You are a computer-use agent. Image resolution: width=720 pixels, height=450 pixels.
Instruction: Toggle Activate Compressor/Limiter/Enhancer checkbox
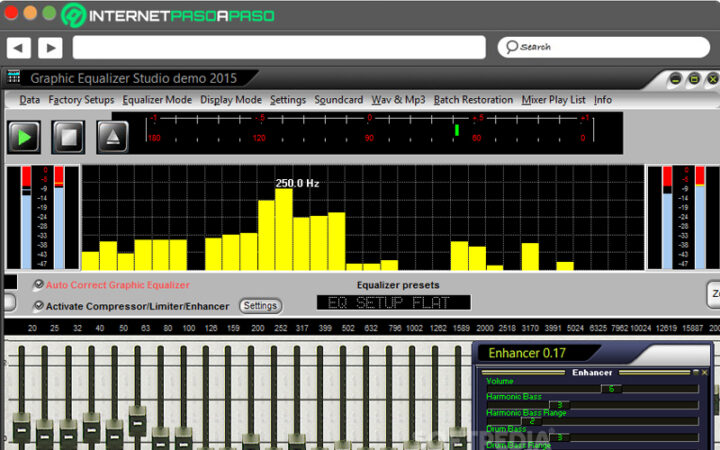[39, 306]
